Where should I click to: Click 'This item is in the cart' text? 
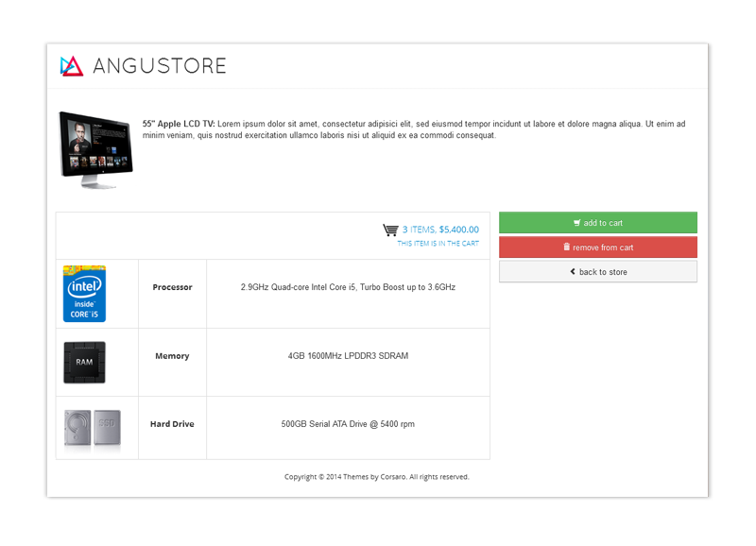(438, 244)
